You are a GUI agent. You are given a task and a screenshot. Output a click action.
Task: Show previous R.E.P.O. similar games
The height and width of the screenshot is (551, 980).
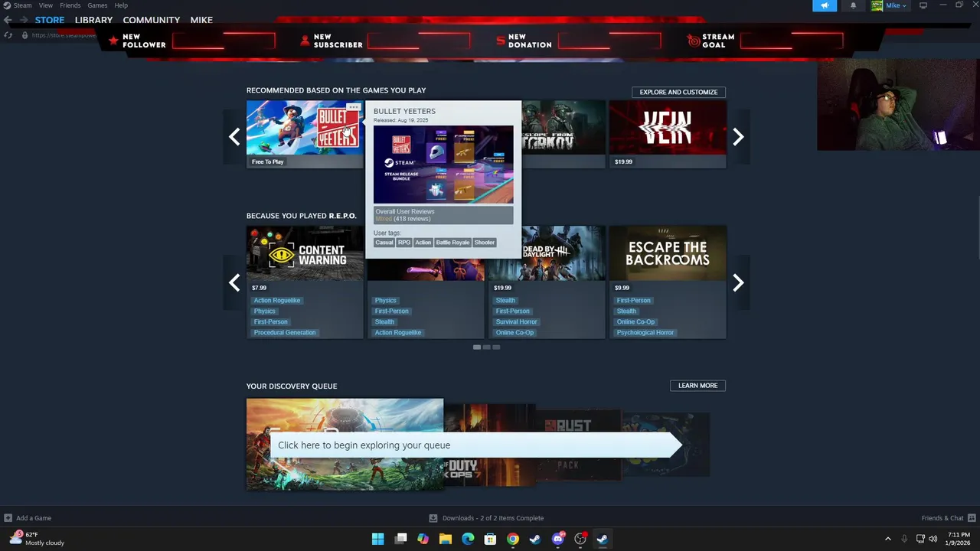234,283
